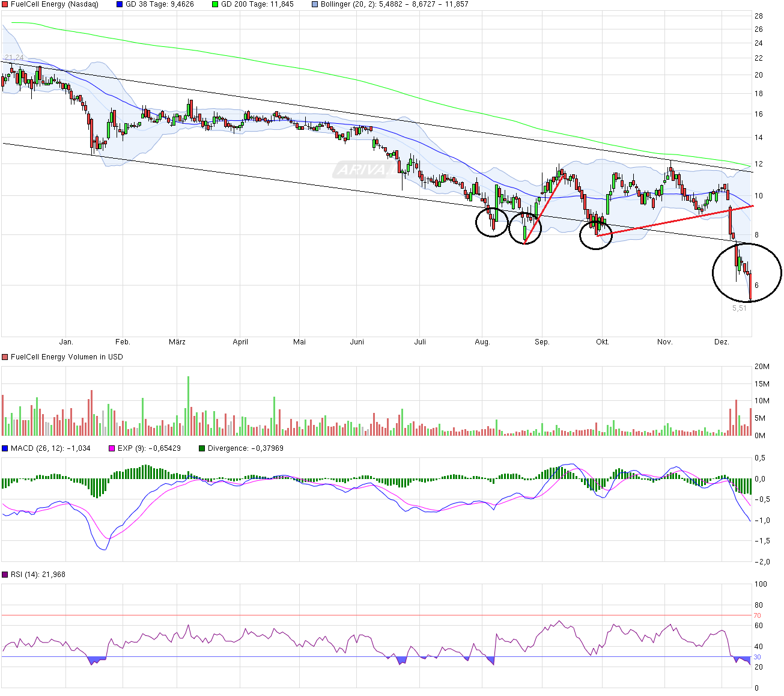Click the '20M' volume axis label
Viewport: 784px width, 696px height.
[x=762, y=367]
